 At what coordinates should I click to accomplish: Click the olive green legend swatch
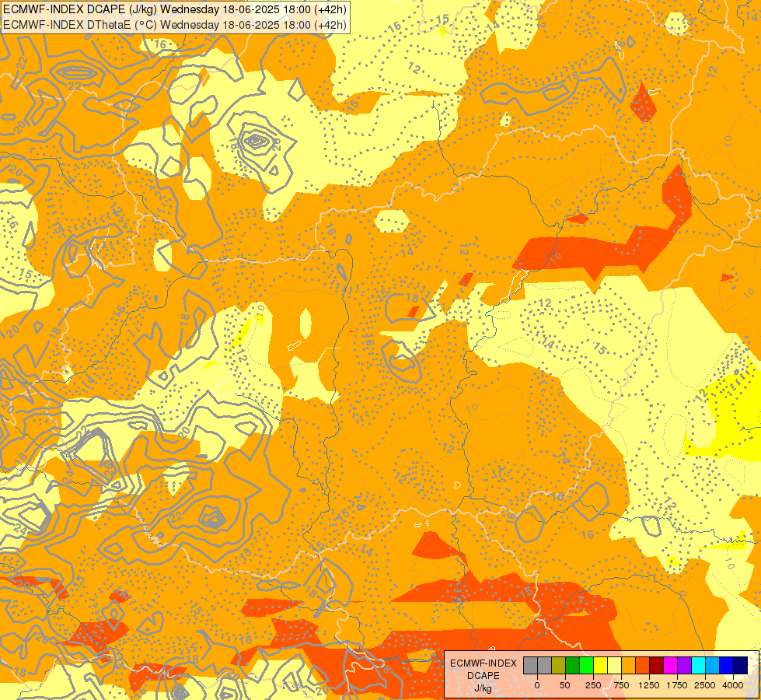[x=559, y=665]
